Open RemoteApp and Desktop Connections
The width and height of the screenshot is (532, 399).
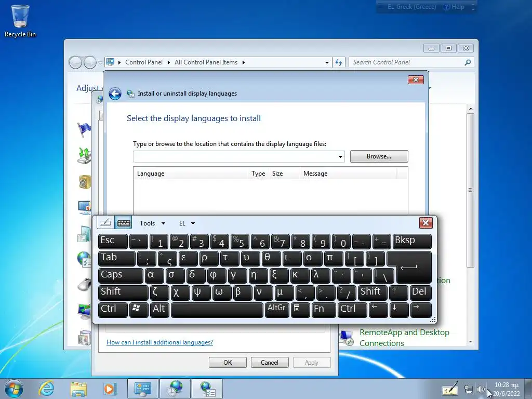tap(404, 338)
